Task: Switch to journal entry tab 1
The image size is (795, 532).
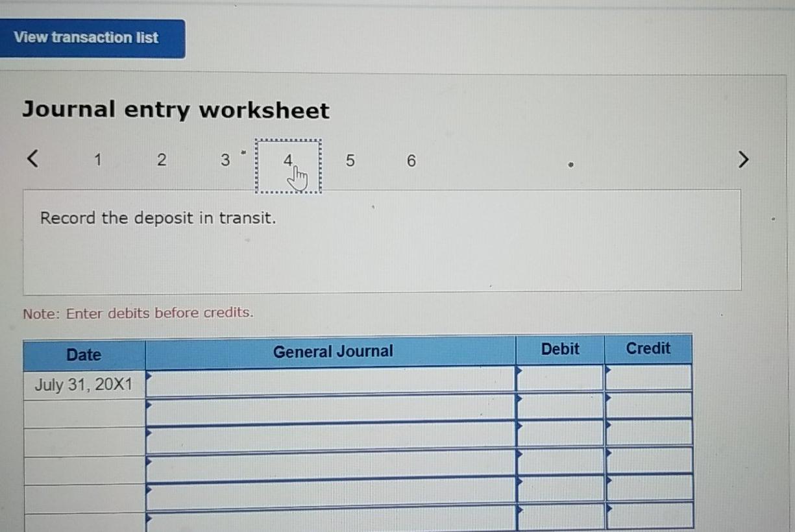Action: point(97,160)
